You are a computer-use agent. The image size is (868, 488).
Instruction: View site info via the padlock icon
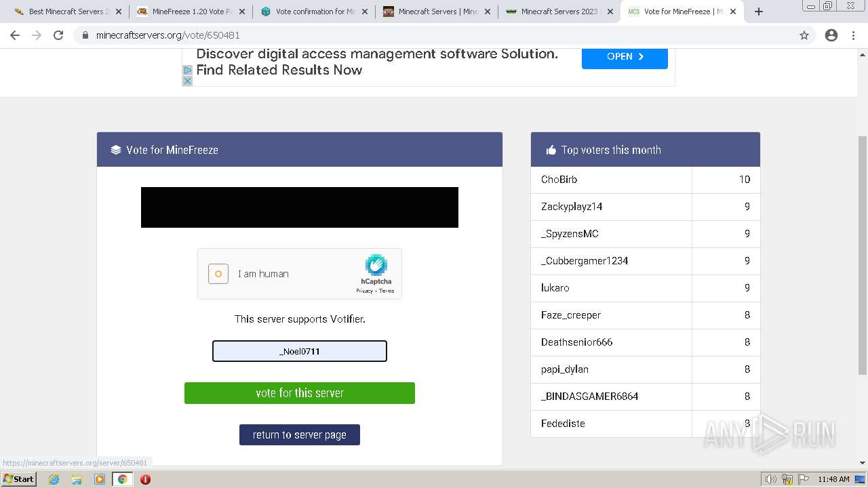click(85, 35)
